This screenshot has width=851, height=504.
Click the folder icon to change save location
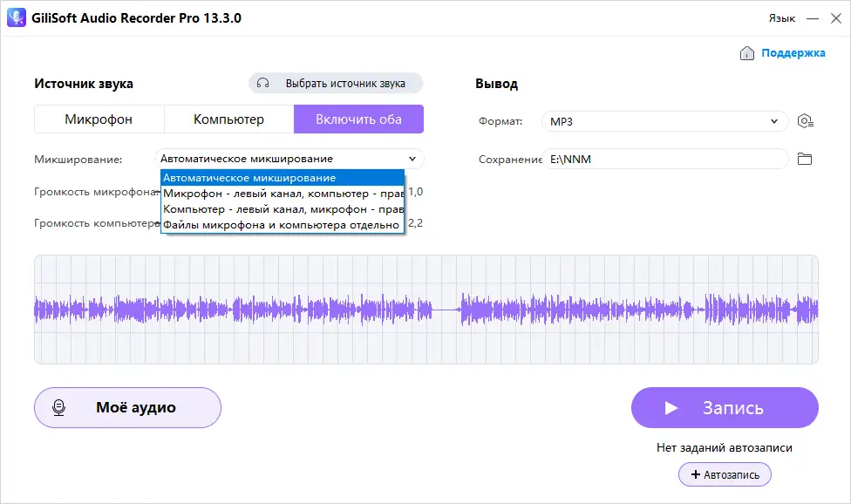click(x=805, y=159)
